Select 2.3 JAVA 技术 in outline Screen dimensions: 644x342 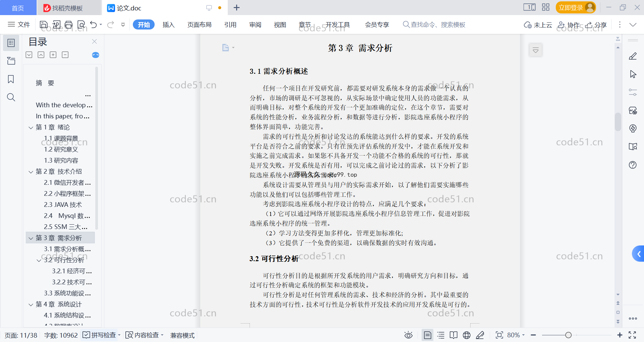(x=63, y=205)
